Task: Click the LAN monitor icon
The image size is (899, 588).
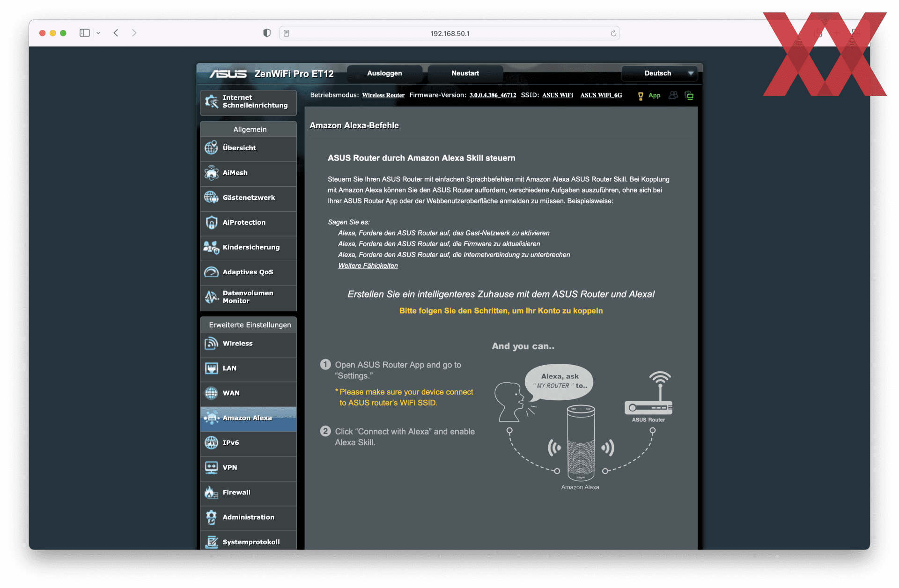Action: 211,368
